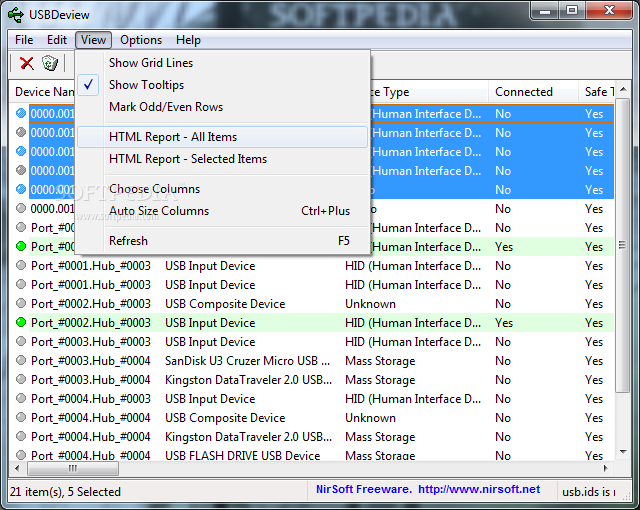Click the Safe column header
The image size is (640, 510).
point(597,92)
